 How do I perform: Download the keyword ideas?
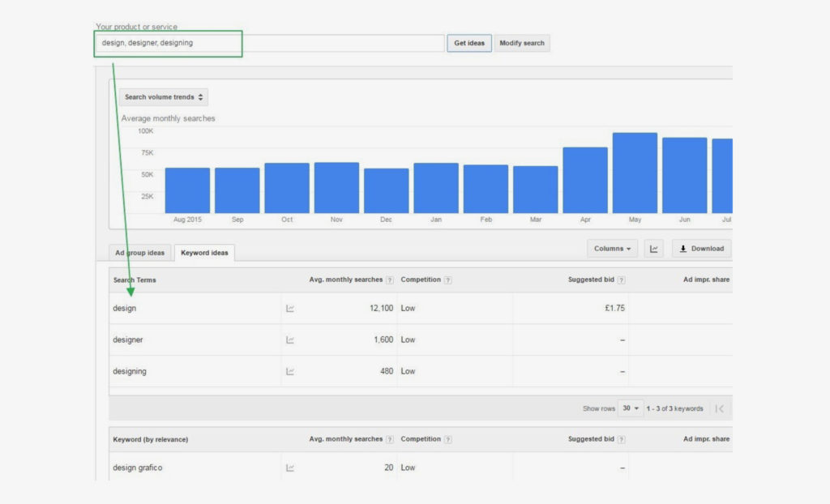702,249
